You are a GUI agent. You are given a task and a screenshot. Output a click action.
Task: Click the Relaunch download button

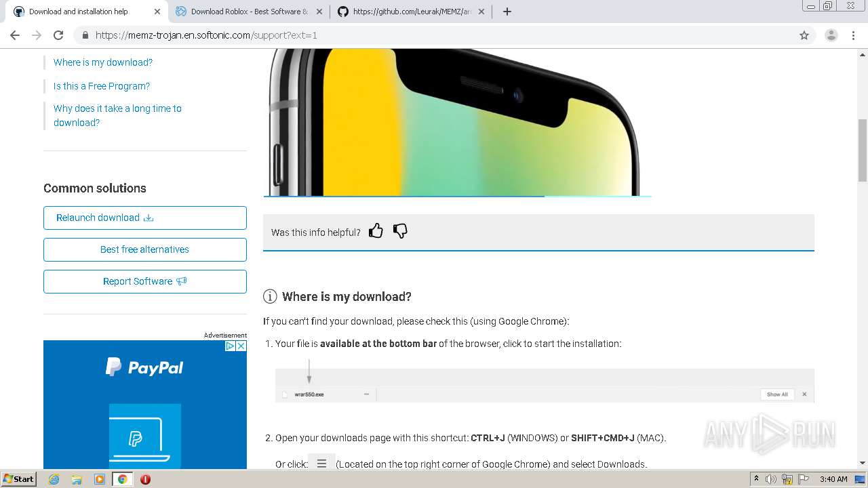coord(145,218)
